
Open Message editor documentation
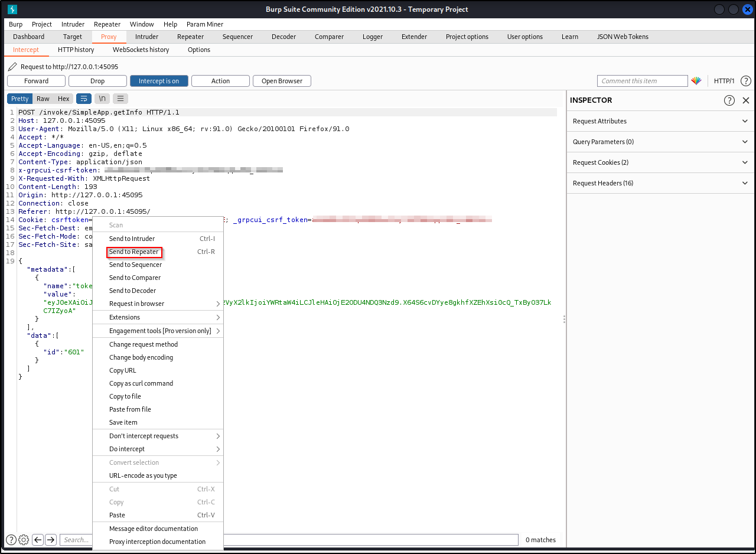click(158, 529)
